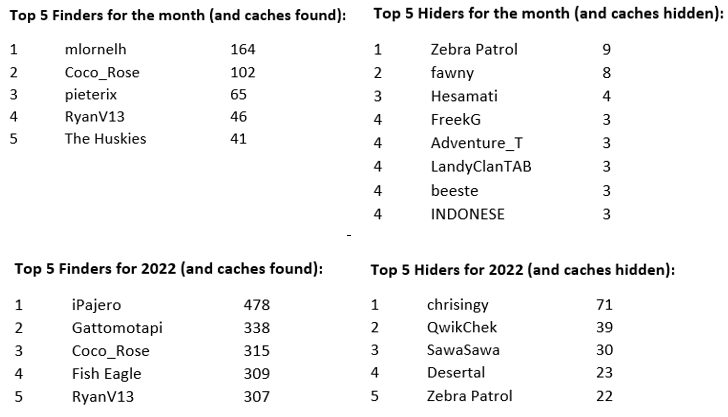
Task: Click the Gattomotapi username
Action: click(x=117, y=328)
